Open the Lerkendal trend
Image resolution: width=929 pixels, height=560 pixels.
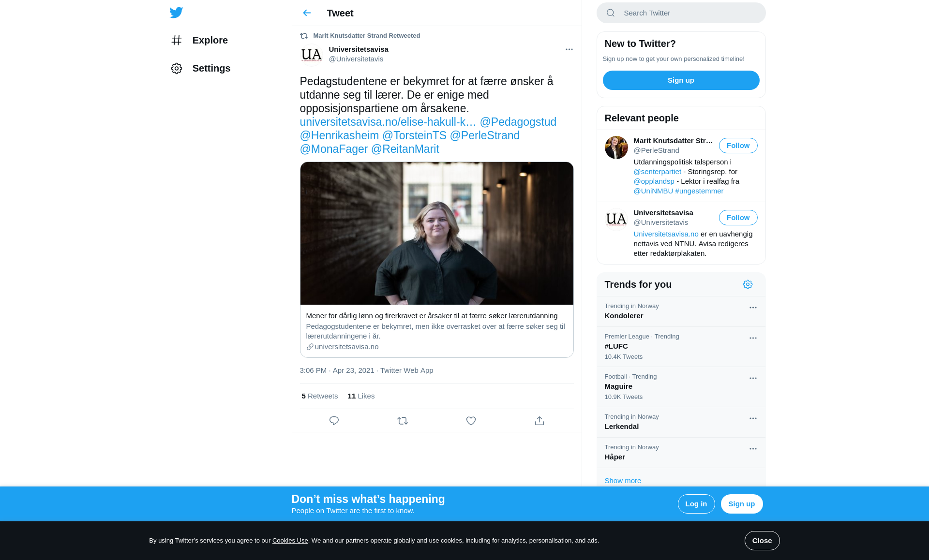[681, 422]
